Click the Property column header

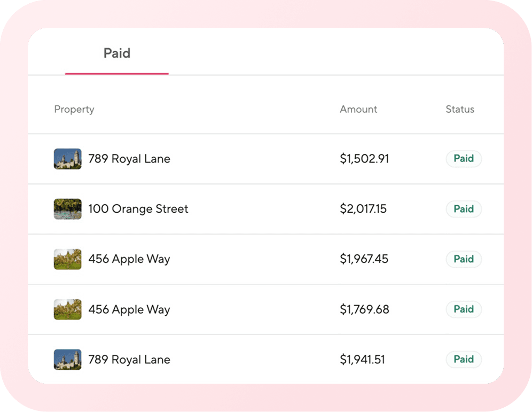pyautogui.click(x=74, y=109)
